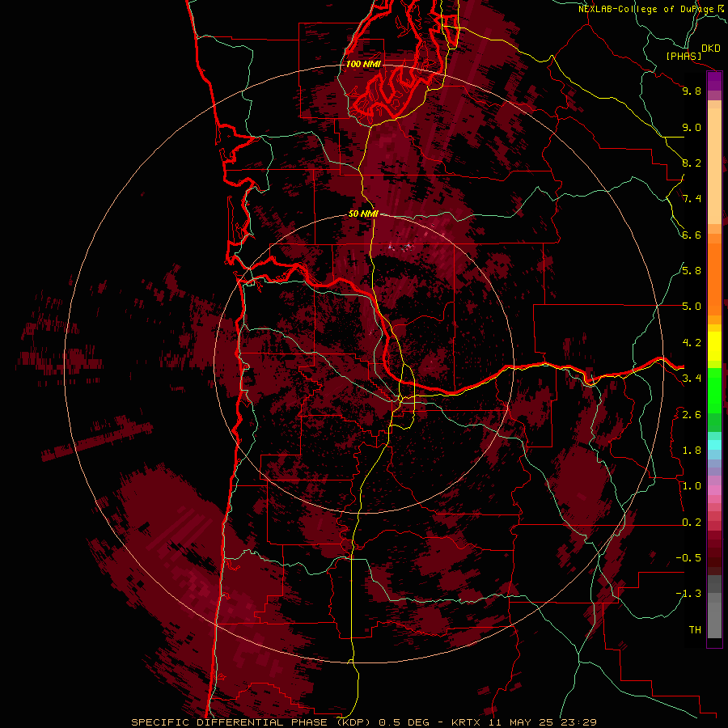Click the Specific Differential Phase (KDP) title text
The height and width of the screenshot is (728, 728).
[x=252, y=722]
